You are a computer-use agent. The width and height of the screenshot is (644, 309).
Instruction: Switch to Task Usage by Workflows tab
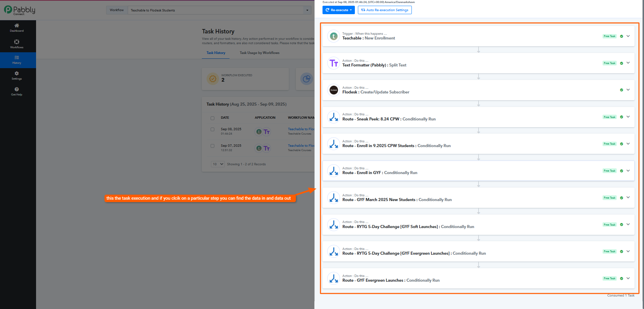(259, 53)
